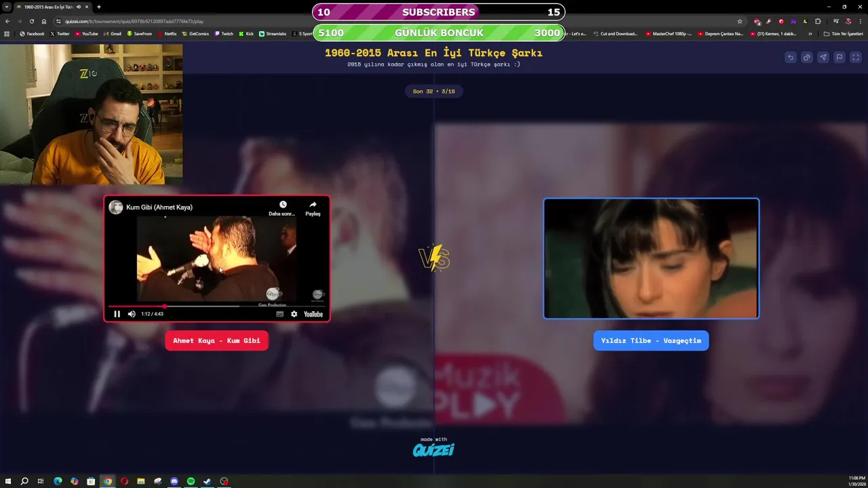Open the YouTube bookmark

[x=86, y=33]
